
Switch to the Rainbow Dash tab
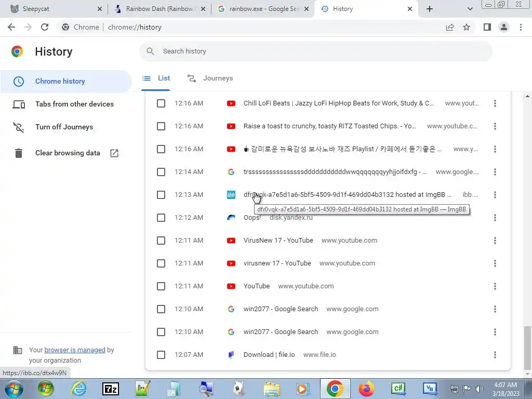click(x=159, y=9)
